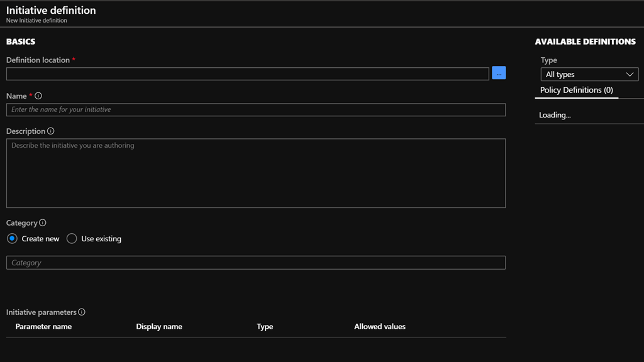644x362 pixels.
Task: Click the info icon beside Name
Action: 38,96
